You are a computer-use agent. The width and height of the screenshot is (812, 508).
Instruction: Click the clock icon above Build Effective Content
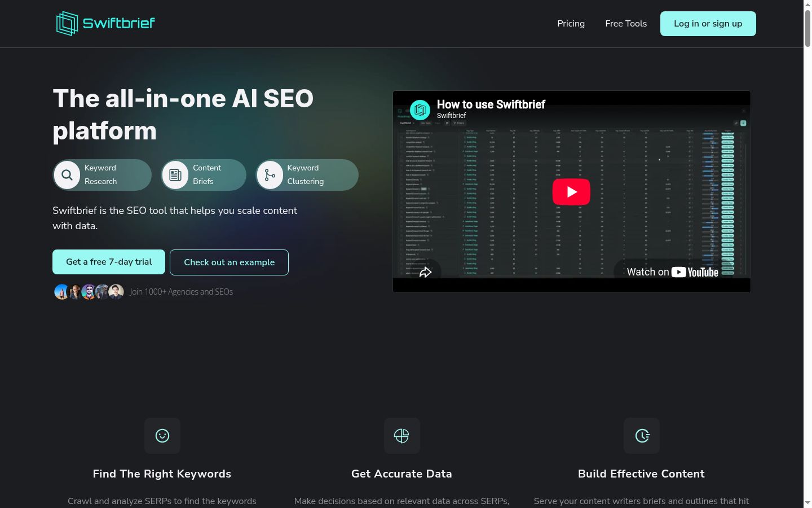pyautogui.click(x=642, y=436)
